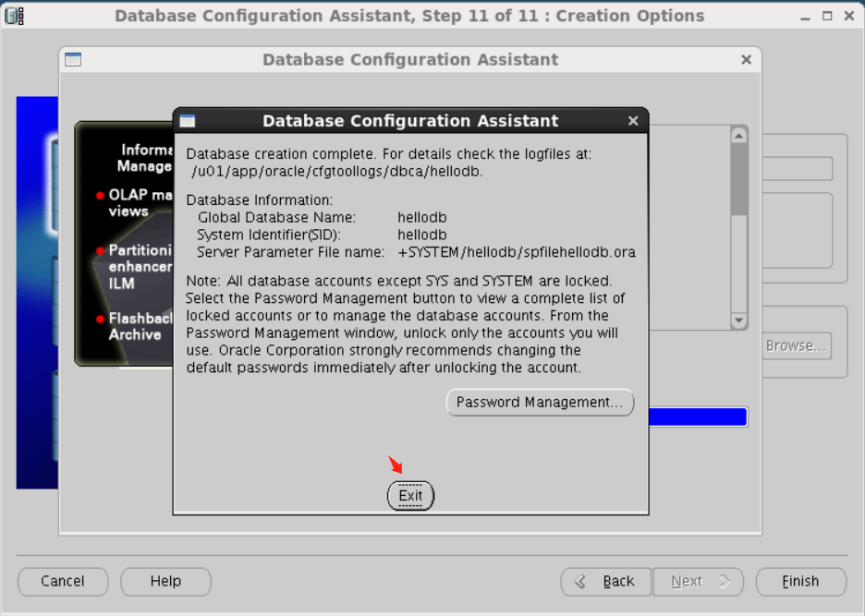Click the Partitioning enhancements ILM bullet item

click(x=135, y=267)
